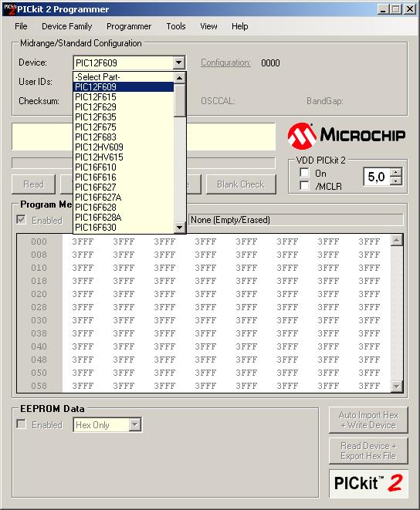Select PIC16F630 in the device list
The height and width of the screenshot is (510, 420).
point(124,228)
